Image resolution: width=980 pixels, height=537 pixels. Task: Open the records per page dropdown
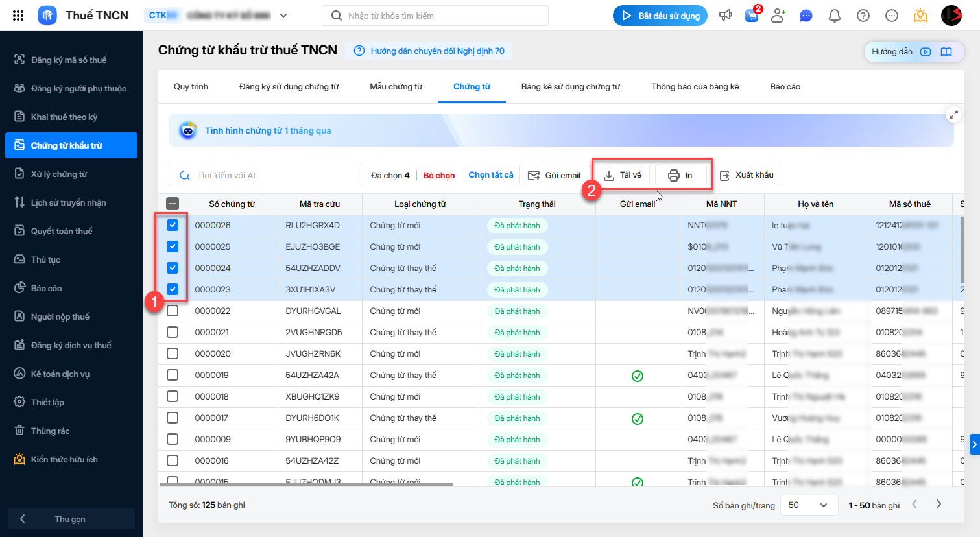[807, 505]
